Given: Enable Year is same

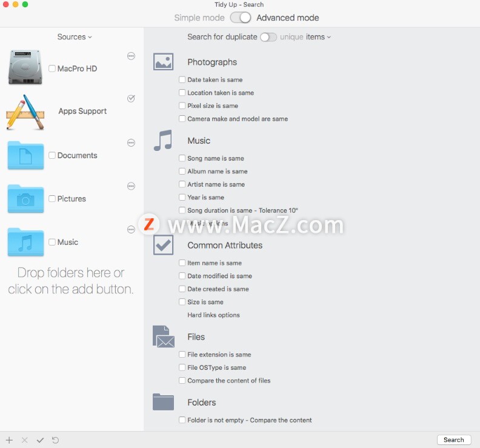Looking at the screenshot, I should point(182,197).
